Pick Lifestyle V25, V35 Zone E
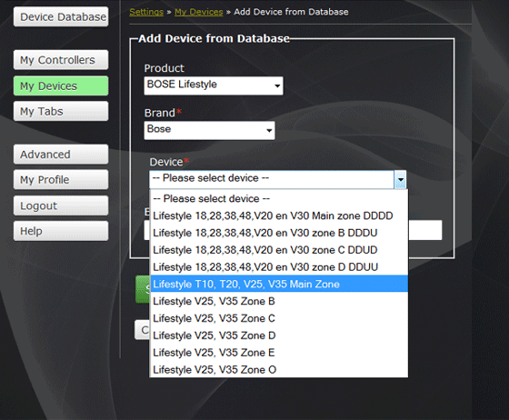Screen dimensions: 509x420 [x=279, y=353]
